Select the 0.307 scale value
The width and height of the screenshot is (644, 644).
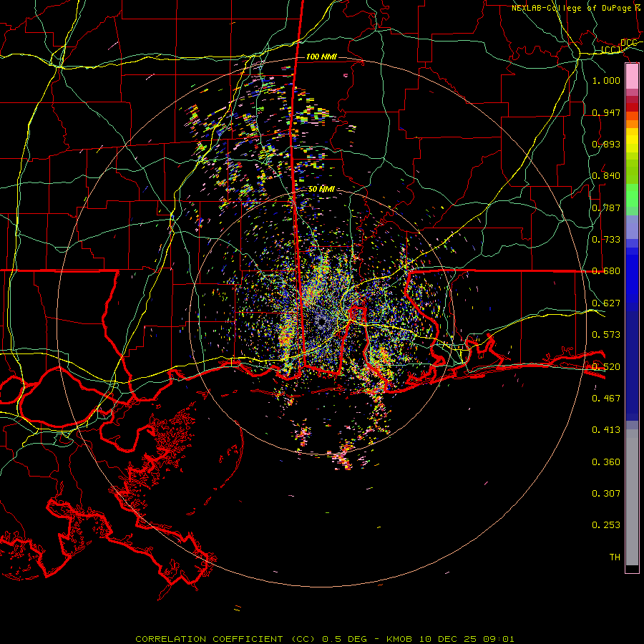point(606,494)
